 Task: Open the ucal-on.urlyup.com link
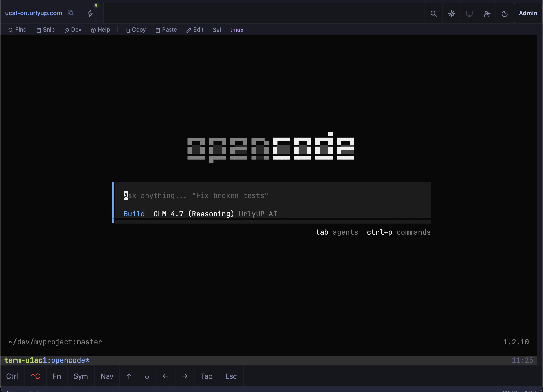point(34,13)
